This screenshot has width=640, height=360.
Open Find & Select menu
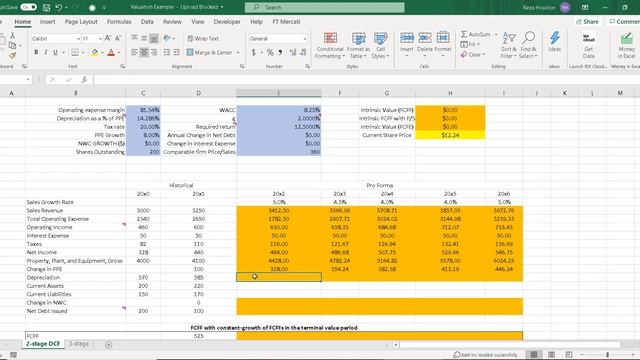coord(528,45)
